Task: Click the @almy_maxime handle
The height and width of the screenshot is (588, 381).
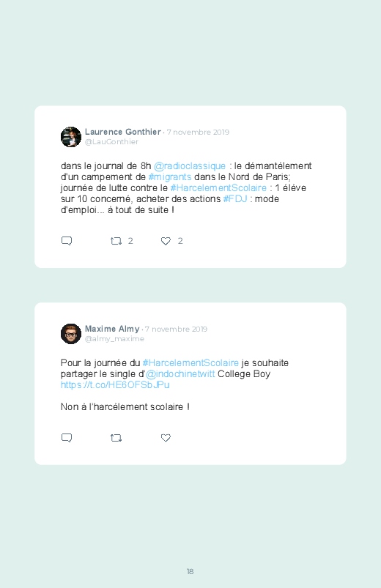Action: click(x=114, y=338)
